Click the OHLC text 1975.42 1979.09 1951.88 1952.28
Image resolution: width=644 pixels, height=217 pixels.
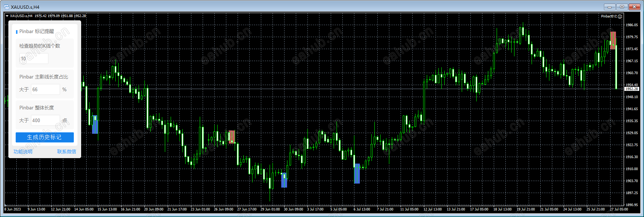point(60,16)
